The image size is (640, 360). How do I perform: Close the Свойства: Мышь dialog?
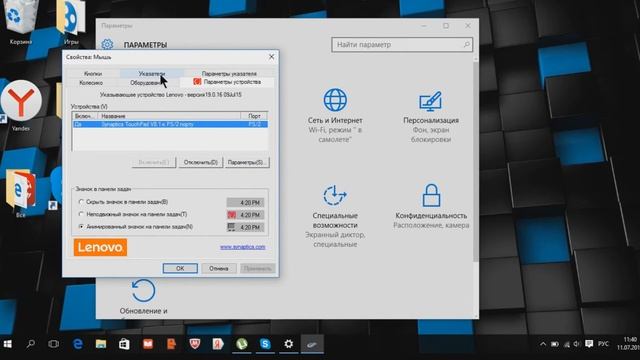tap(271, 57)
